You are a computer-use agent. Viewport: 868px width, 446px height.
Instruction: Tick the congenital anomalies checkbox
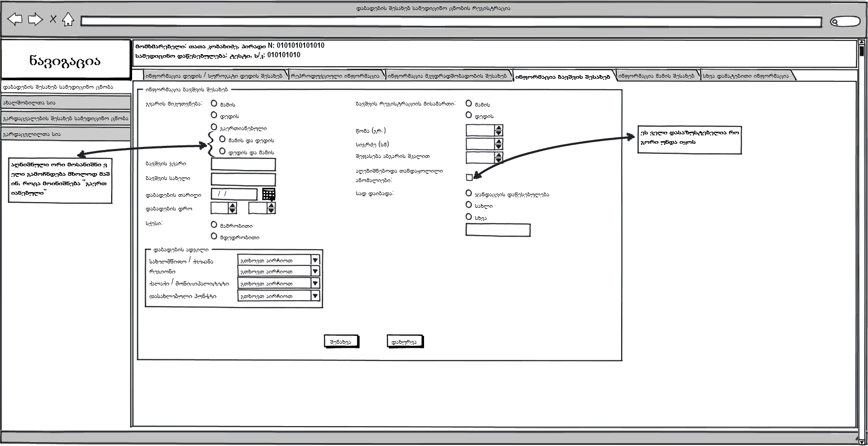[469, 177]
